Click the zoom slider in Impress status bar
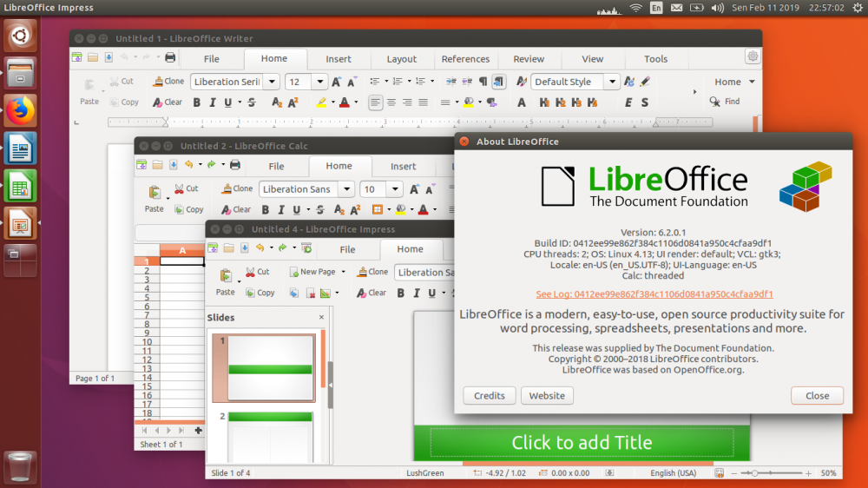The image size is (868, 488). coord(755,473)
